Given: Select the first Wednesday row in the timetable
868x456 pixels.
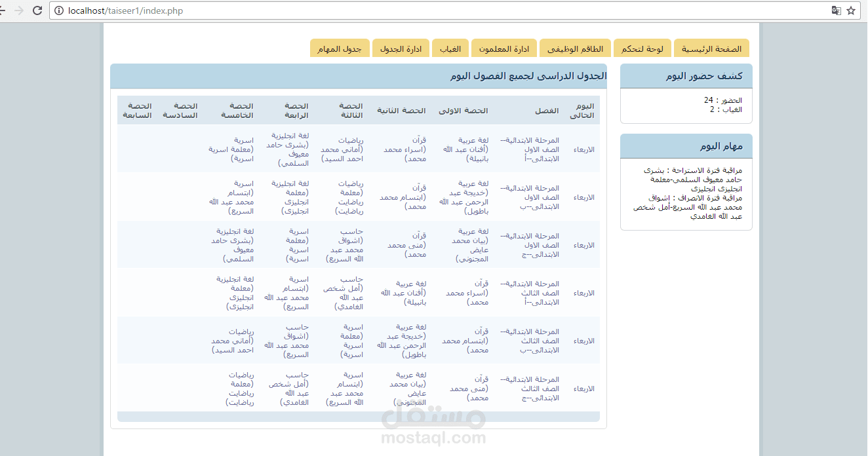Looking at the screenshot, I should pyautogui.click(x=358, y=149).
